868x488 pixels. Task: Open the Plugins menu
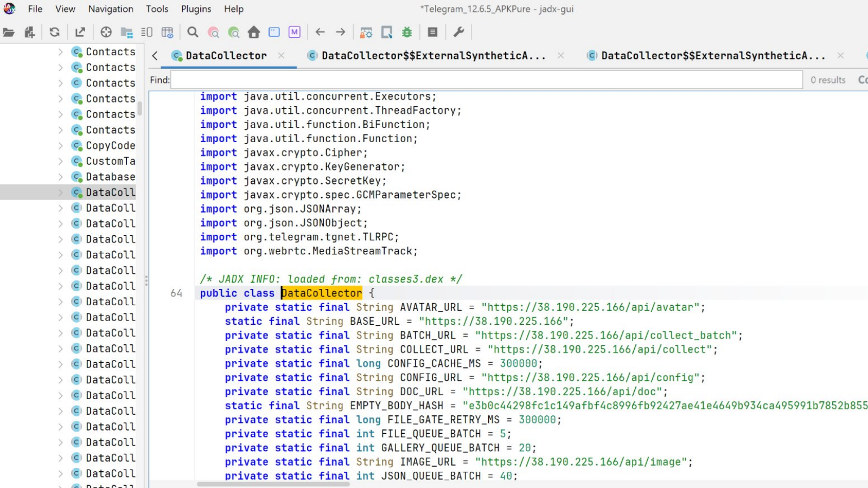pyautogui.click(x=196, y=9)
